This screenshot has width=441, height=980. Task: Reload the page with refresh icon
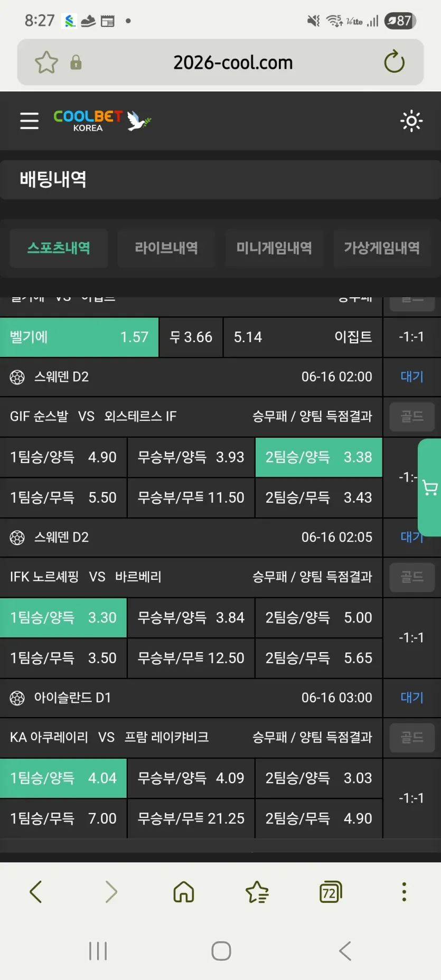click(x=394, y=62)
